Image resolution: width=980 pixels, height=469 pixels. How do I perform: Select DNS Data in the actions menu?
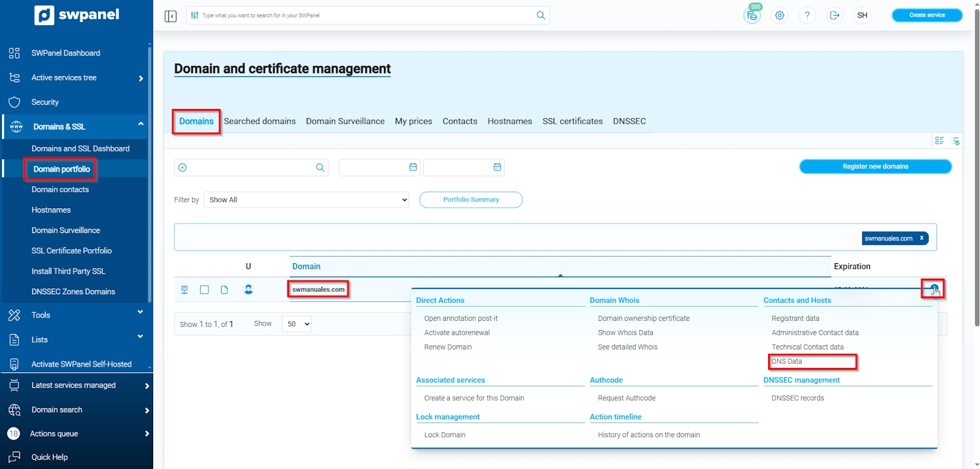click(x=787, y=362)
